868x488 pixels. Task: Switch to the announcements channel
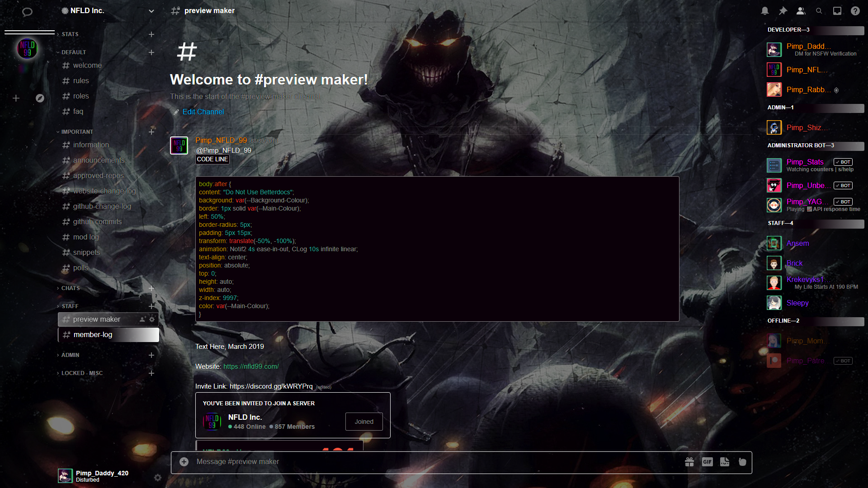[99, 160]
